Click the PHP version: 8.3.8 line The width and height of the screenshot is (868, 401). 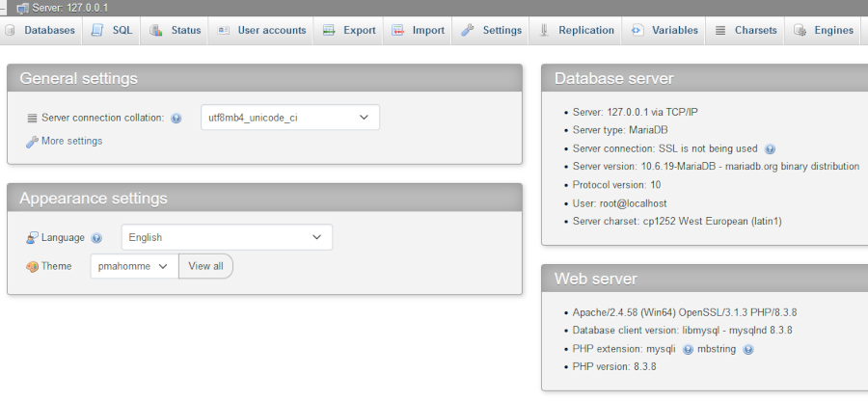(x=614, y=366)
